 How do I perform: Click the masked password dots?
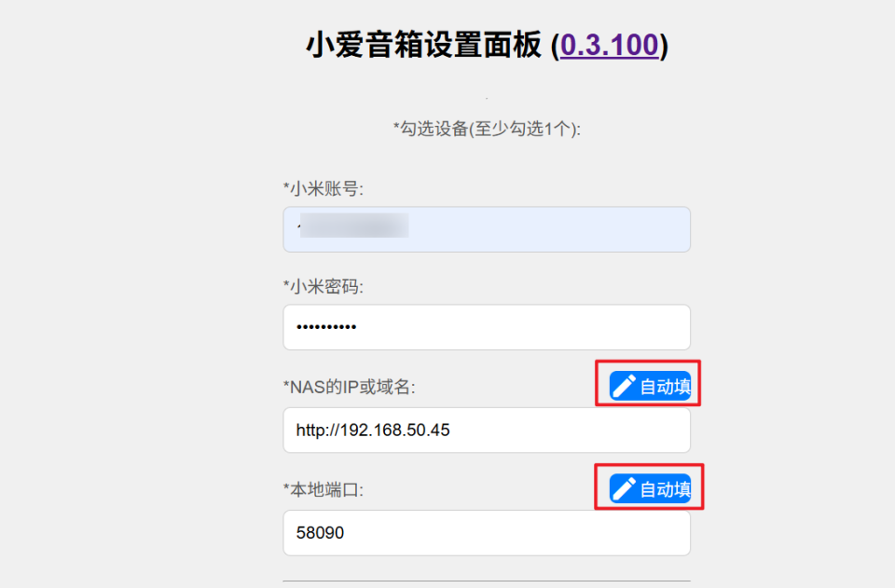click(326, 327)
